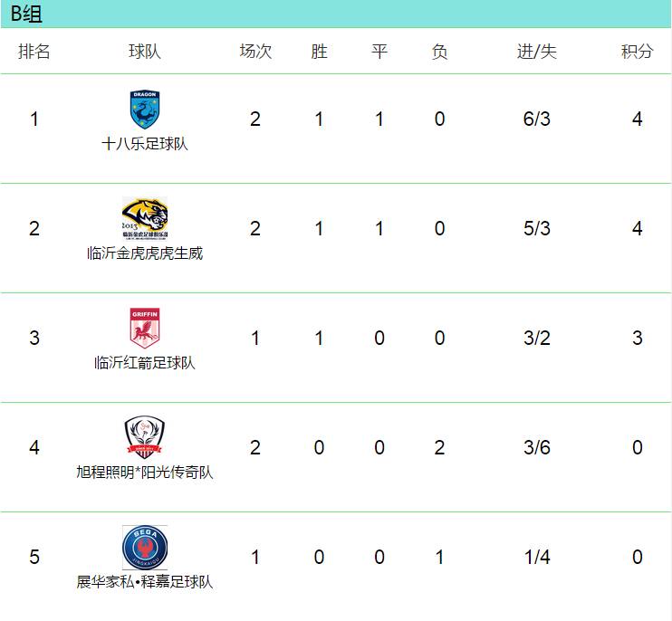
Task: Click the 场次 column header
Action: pyautogui.click(x=255, y=52)
